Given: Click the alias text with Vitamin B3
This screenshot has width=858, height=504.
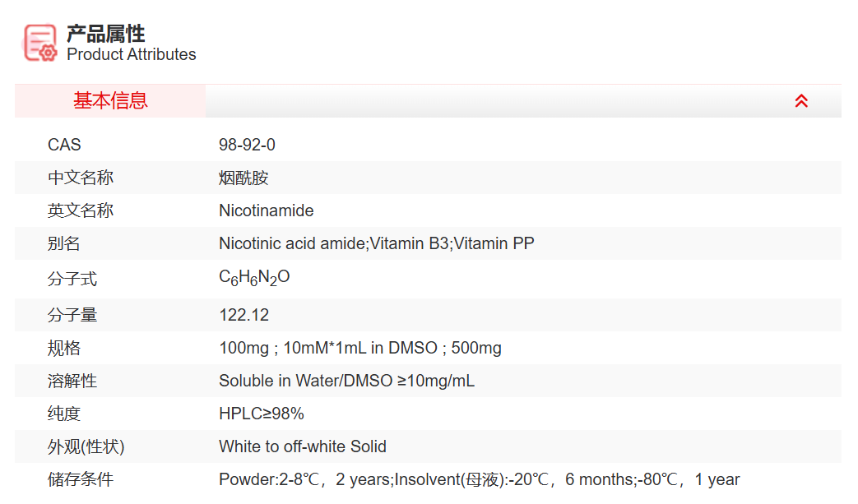Looking at the screenshot, I should click(x=376, y=243).
